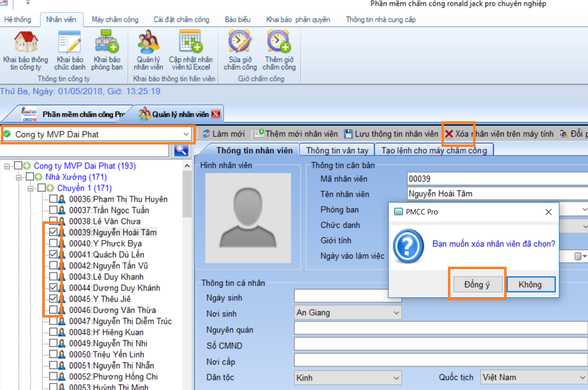Switch to Máy chấm công ribbon tab

(115, 20)
